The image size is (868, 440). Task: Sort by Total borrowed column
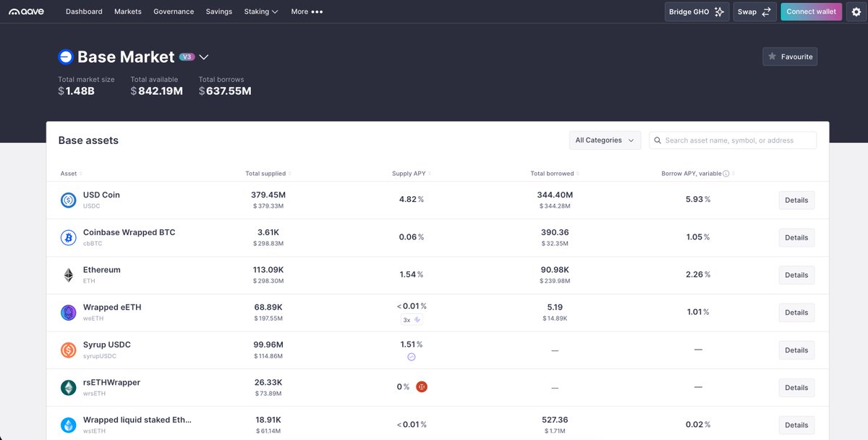click(x=554, y=174)
